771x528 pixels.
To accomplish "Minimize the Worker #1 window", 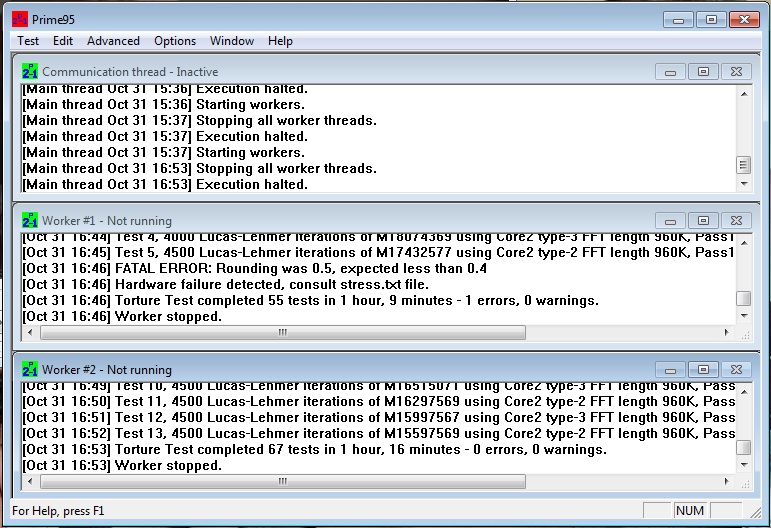I will click(x=670, y=221).
